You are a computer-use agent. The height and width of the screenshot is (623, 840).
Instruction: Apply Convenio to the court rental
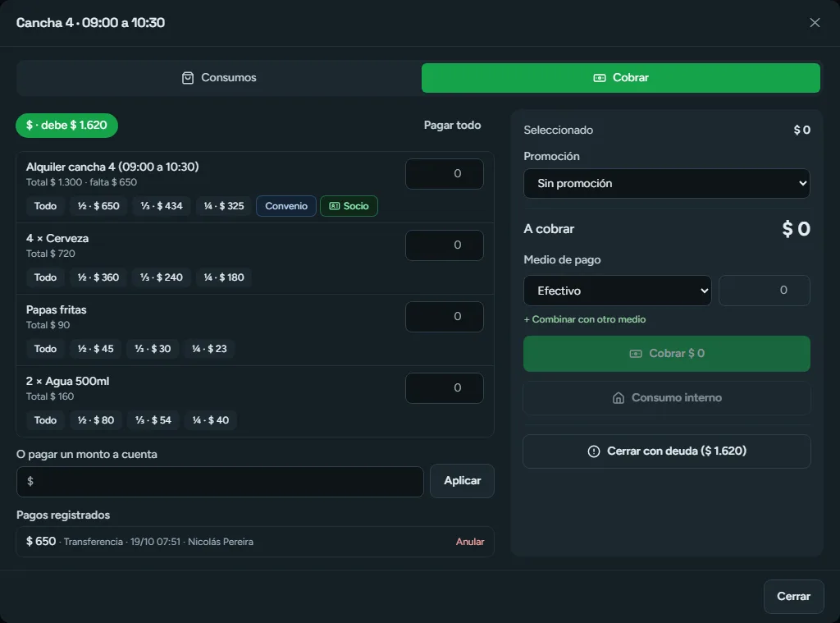(286, 206)
